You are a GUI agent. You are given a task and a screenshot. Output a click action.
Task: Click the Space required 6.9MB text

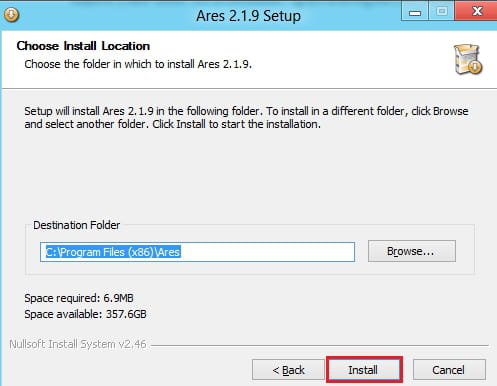click(x=79, y=298)
